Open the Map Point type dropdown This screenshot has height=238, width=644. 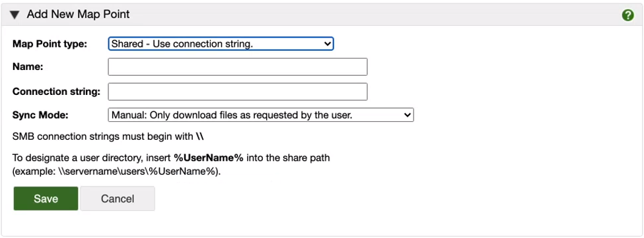[221, 44]
